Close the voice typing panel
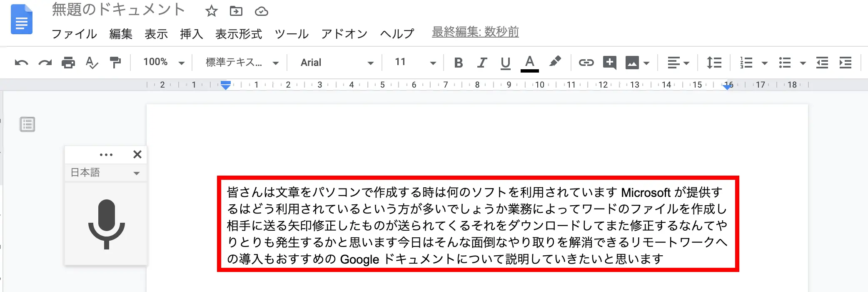Viewport: 868px width, 292px height. 137,154
